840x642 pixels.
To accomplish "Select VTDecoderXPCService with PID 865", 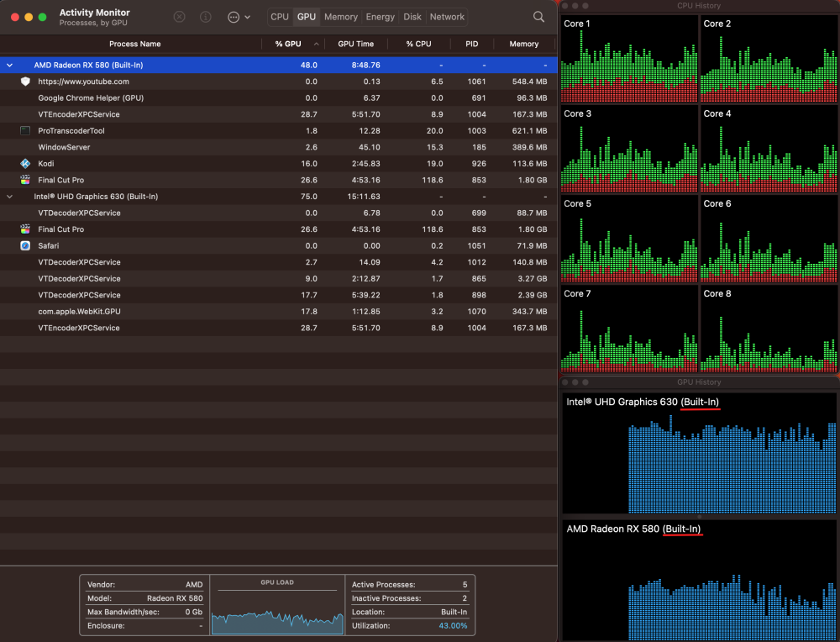I will 279,279.
